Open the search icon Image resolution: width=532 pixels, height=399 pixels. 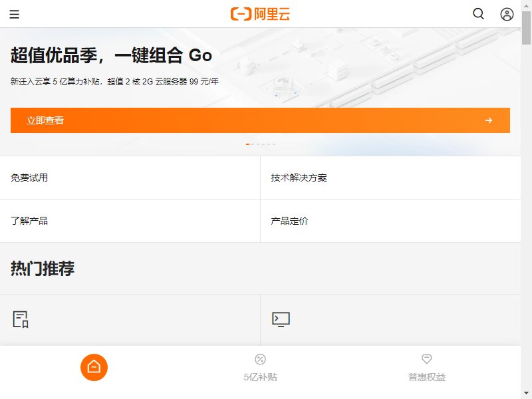click(478, 14)
